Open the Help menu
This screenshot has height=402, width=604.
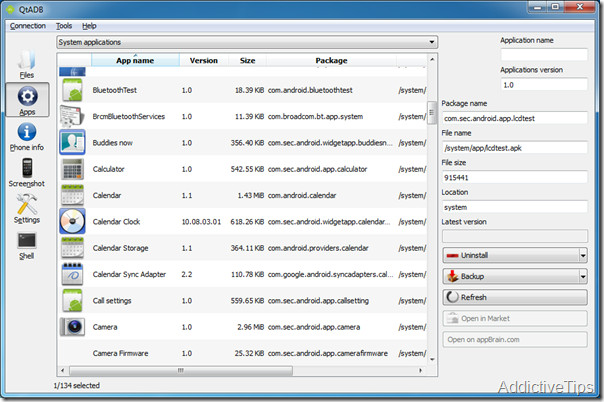(x=90, y=25)
